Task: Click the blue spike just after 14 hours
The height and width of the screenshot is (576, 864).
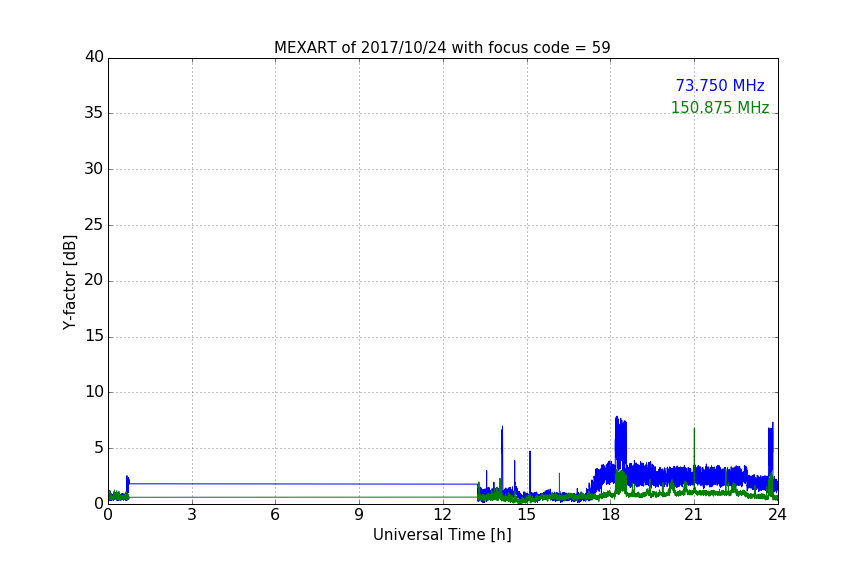Action: [502, 455]
